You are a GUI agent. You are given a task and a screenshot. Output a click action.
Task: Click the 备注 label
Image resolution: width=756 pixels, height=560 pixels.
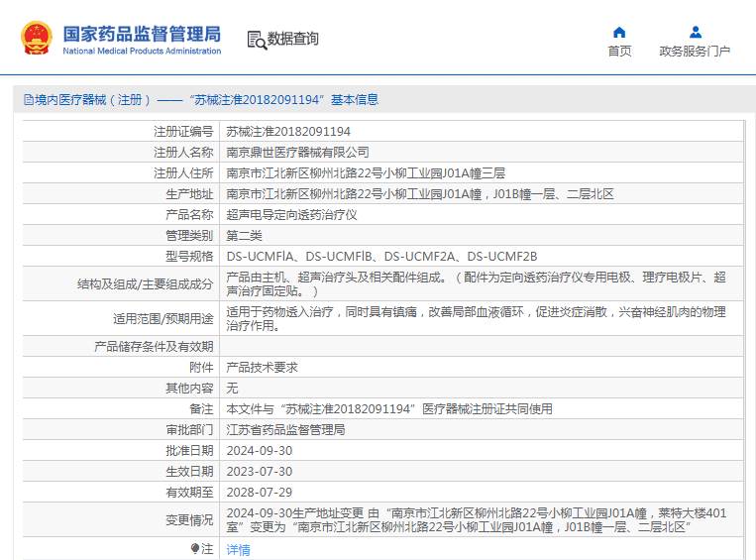pyautogui.click(x=201, y=409)
